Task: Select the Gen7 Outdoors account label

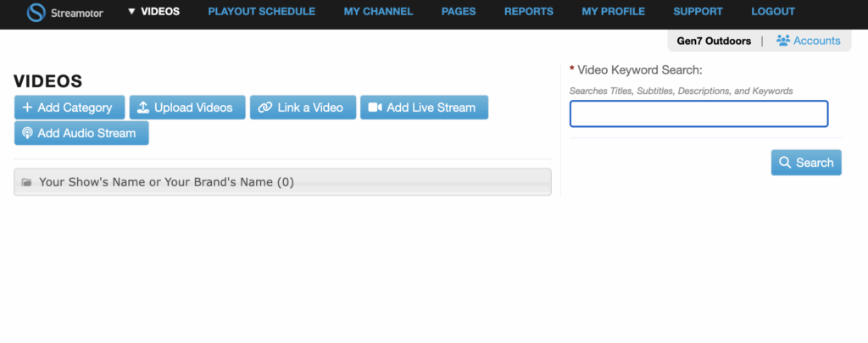Action: point(714,41)
